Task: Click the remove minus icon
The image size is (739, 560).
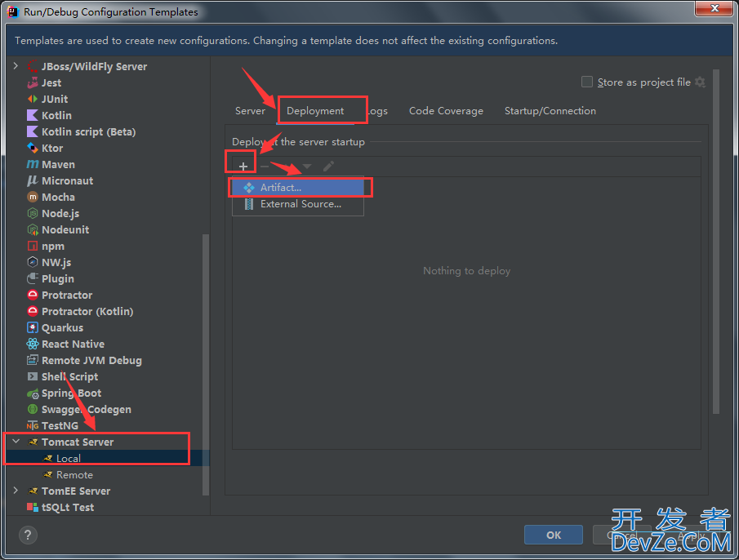Action: 265,167
